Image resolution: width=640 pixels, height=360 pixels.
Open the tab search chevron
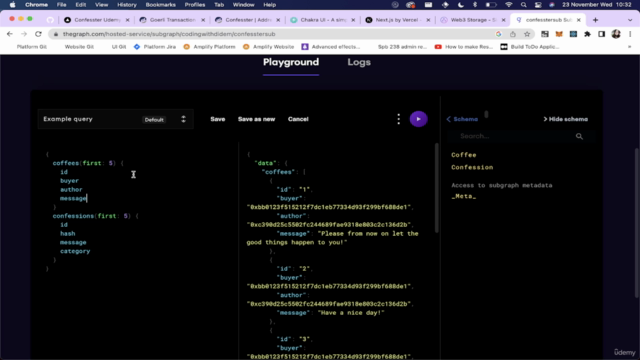(630, 20)
